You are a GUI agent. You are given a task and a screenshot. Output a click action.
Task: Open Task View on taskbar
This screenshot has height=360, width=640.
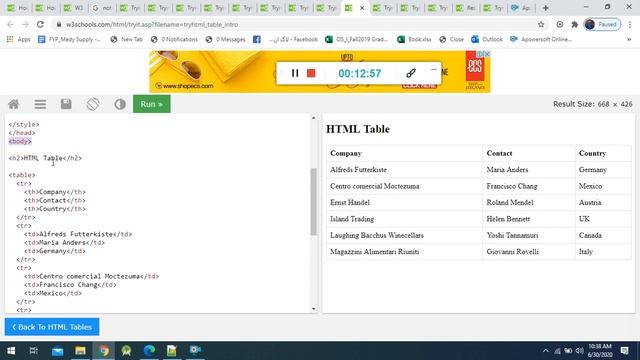click(33, 351)
